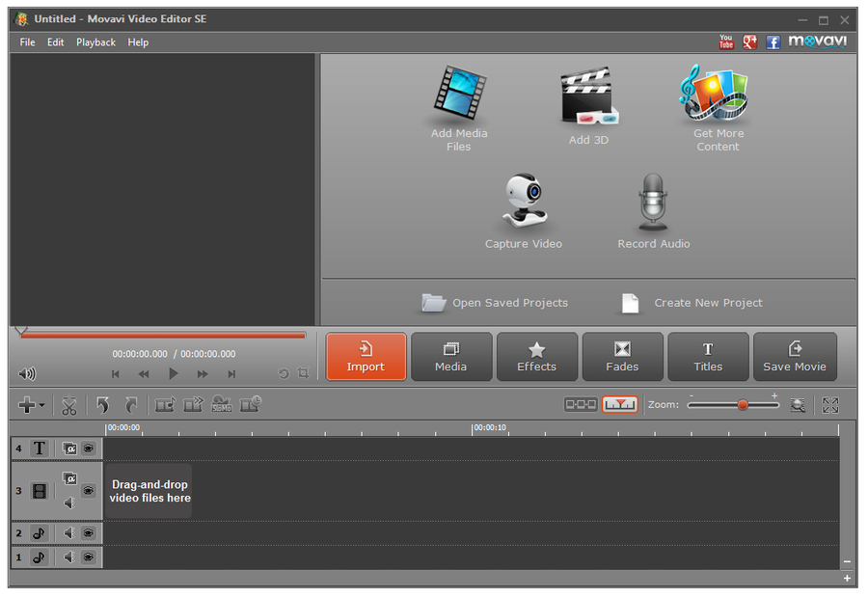Rotate the clip counterclockwise
Screen dimensions: 868x598
pos(102,405)
